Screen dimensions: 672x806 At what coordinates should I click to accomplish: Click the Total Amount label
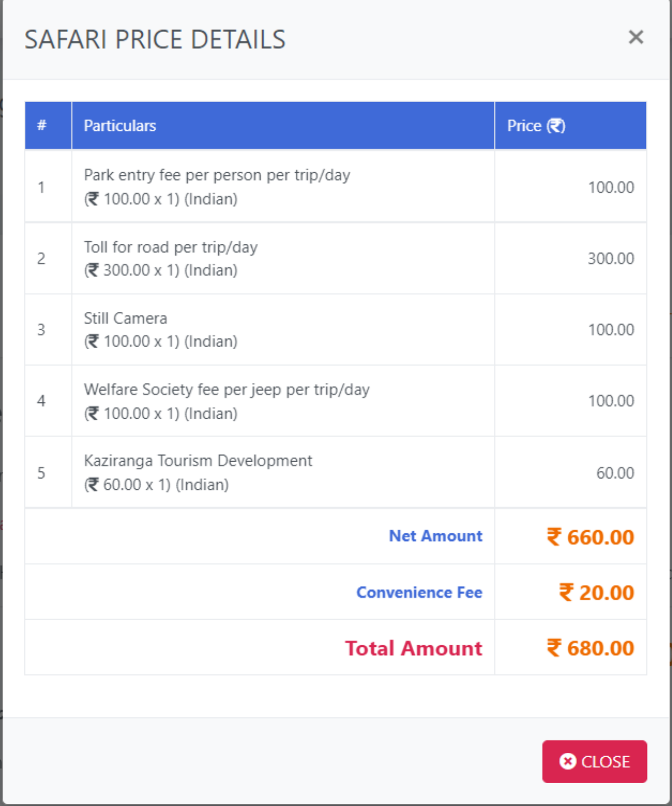pyautogui.click(x=414, y=648)
